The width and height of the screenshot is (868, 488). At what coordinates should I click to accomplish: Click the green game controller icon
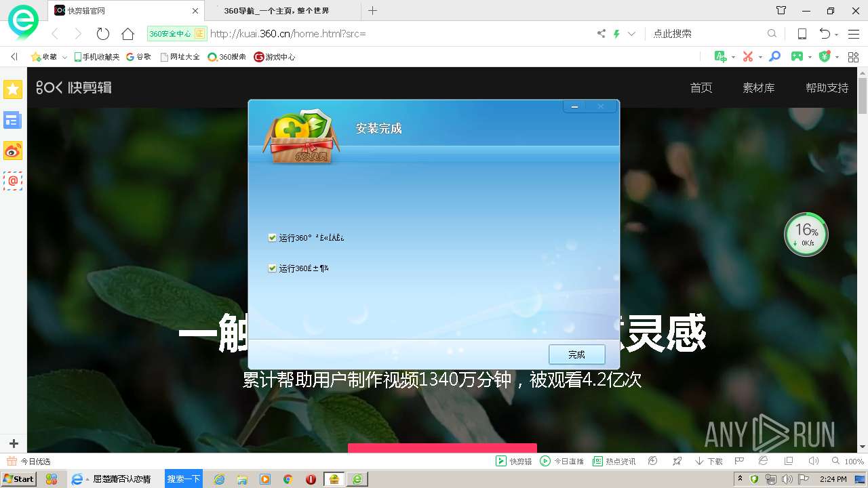(797, 57)
